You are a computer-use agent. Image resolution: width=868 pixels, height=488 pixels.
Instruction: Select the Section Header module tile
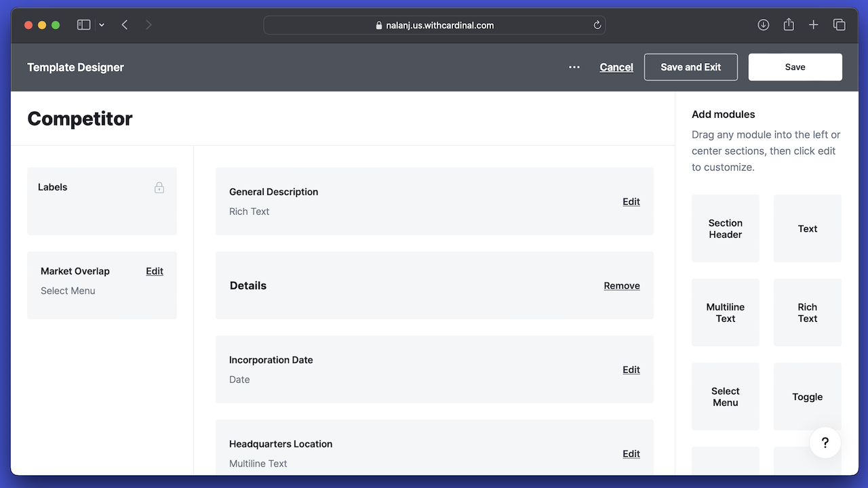(726, 228)
